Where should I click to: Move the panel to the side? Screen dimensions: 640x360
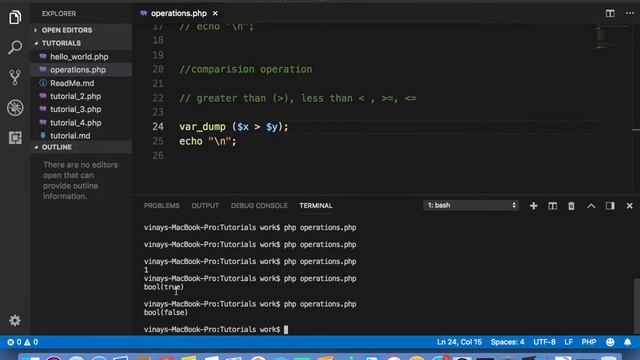pos(610,206)
